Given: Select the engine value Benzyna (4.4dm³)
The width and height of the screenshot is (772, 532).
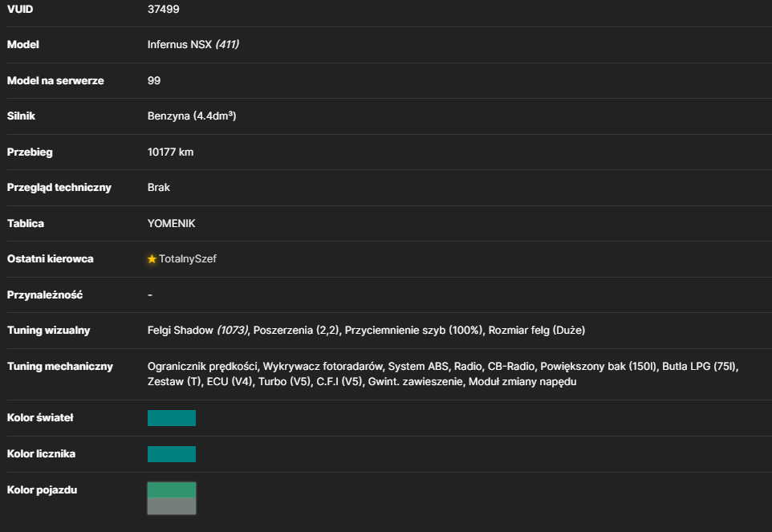Looking at the screenshot, I should click(192, 116).
